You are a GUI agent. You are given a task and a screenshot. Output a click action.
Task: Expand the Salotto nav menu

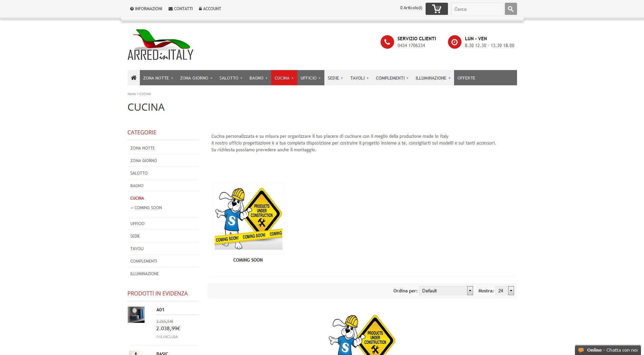click(x=231, y=78)
